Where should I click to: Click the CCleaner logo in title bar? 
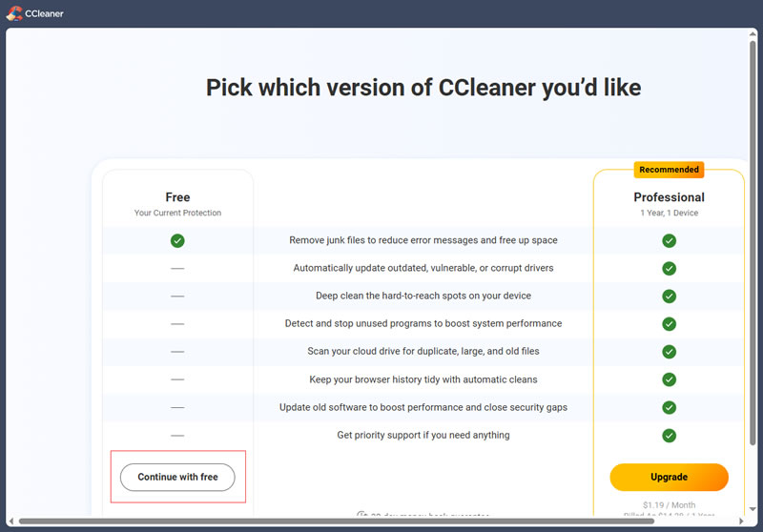pyautogui.click(x=14, y=13)
